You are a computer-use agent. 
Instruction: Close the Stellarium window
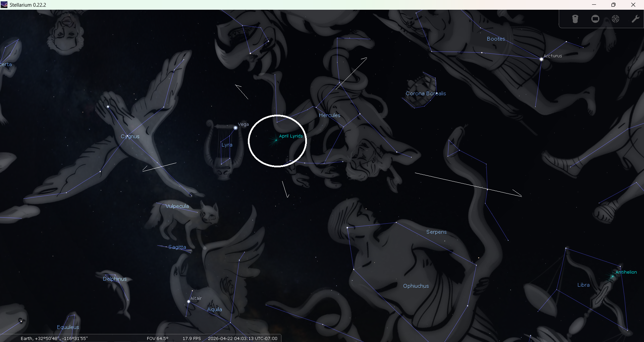click(633, 5)
